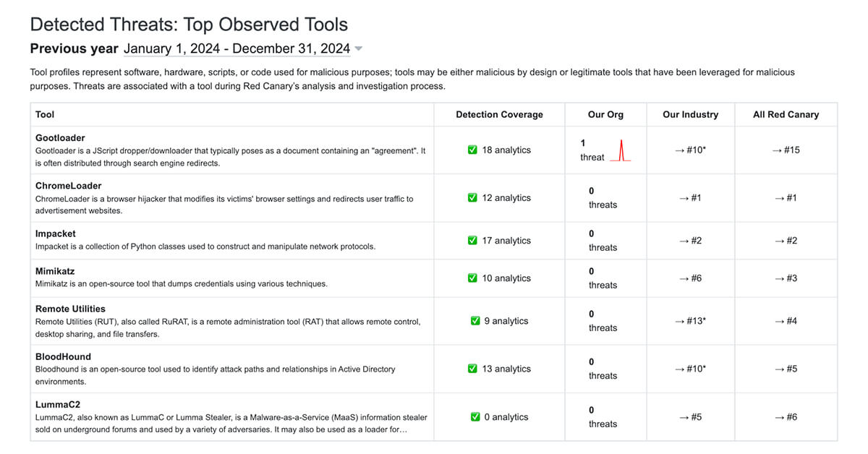
Task: Open the ChromeLoader tool profile
Action: pos(68,186)
